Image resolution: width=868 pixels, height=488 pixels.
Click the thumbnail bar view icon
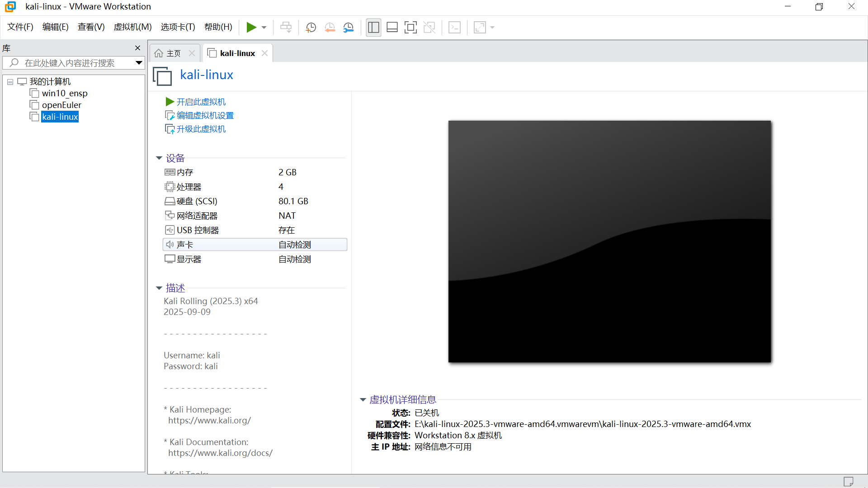(392, 28)
